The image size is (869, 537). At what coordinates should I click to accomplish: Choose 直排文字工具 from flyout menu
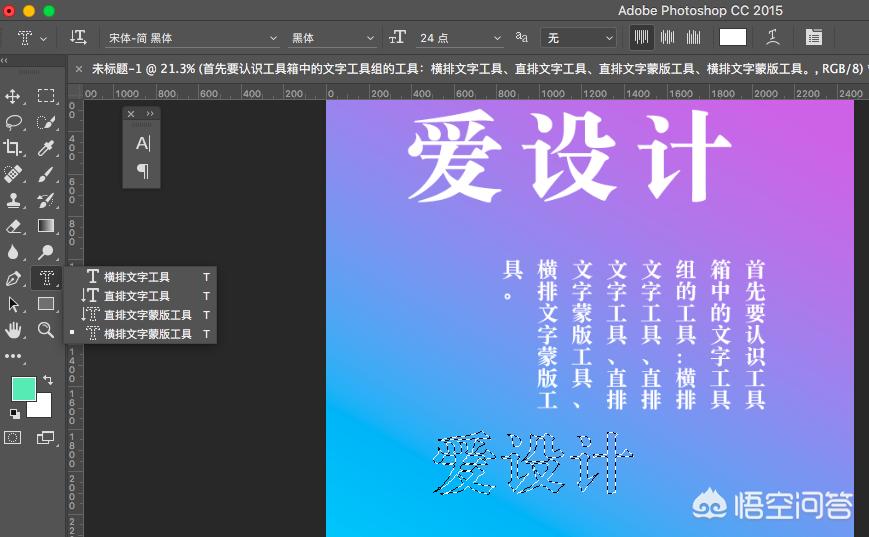click(x=141, y=296)
